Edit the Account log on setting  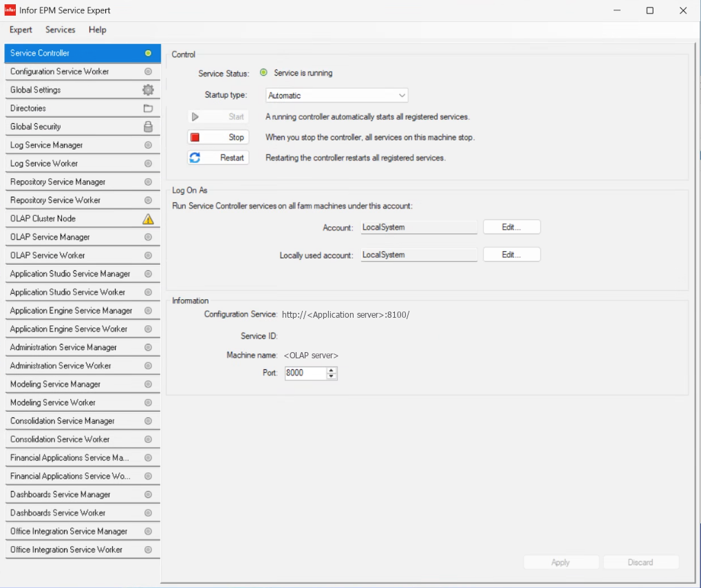click(511, 227)
